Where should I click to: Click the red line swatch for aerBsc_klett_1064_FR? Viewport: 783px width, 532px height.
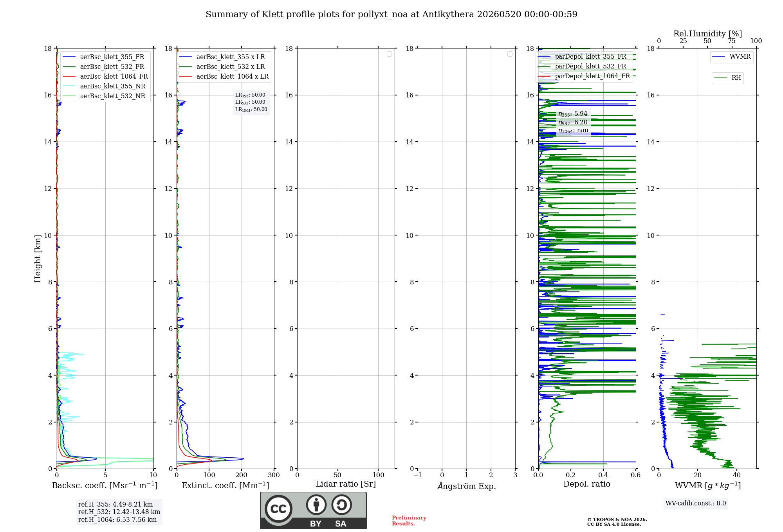69,77
